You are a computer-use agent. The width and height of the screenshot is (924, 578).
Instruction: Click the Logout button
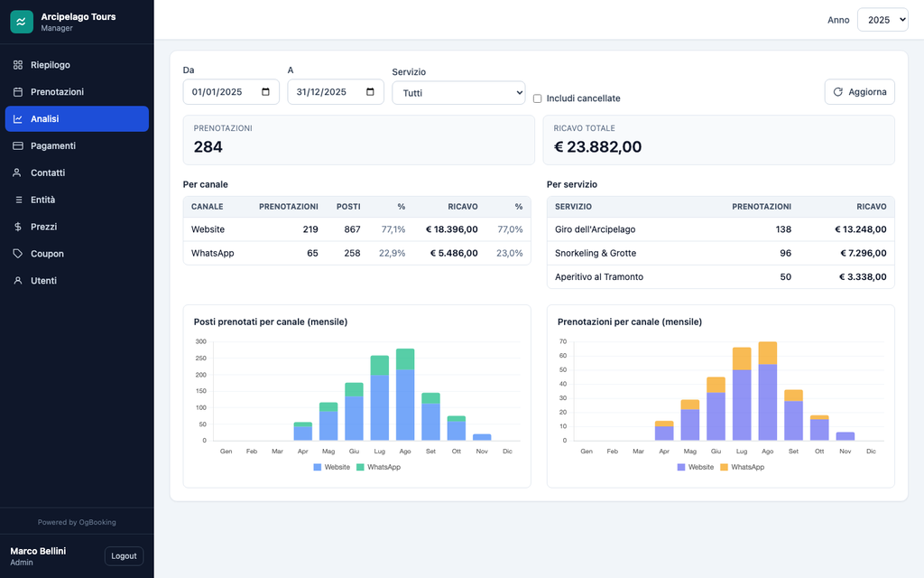click(x=124, y=556)
